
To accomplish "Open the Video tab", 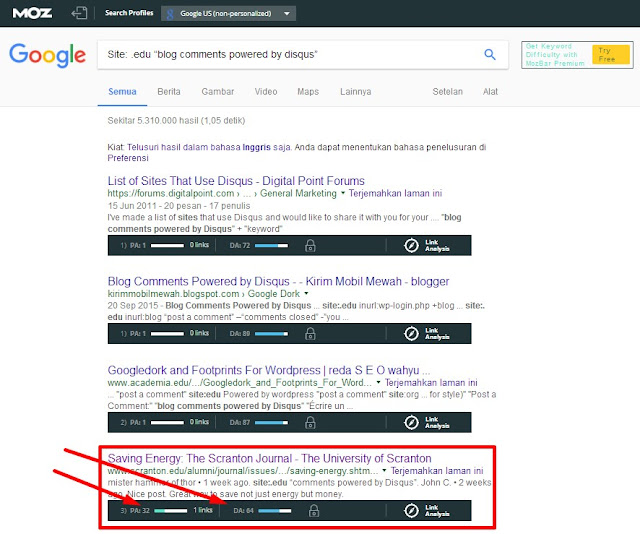I will pyautogui.click(x=266, y=91).
